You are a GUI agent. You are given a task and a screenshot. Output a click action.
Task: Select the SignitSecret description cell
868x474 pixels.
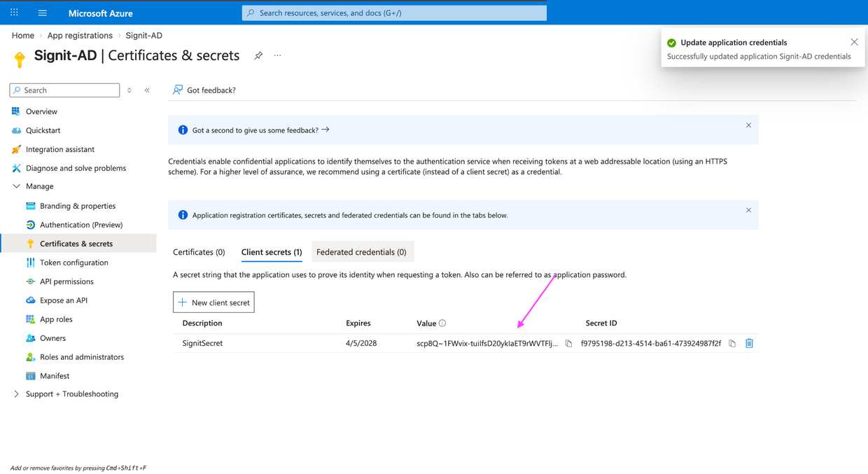(x=202, y=343)
